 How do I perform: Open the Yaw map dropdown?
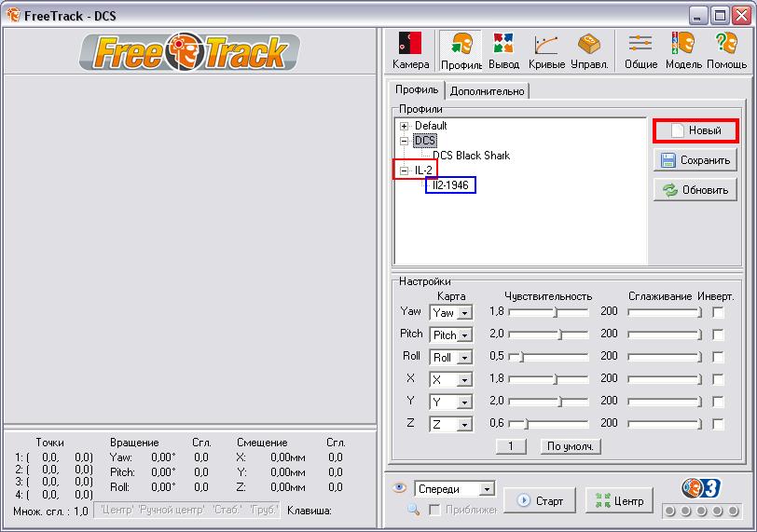[x=464, y=313]
